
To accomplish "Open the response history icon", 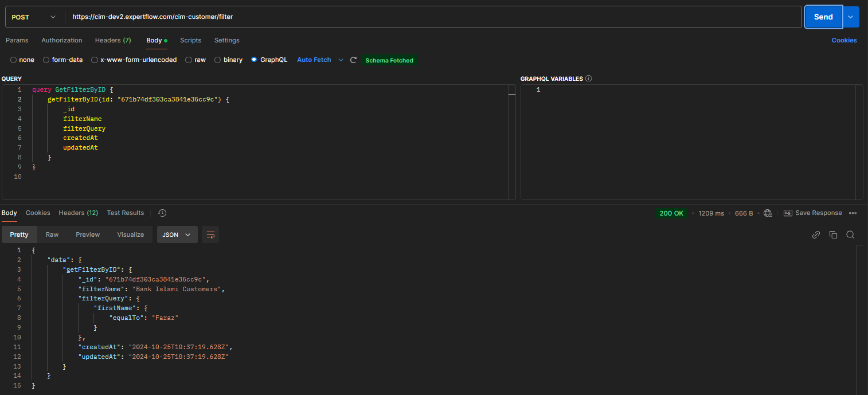I will (162, 213).
